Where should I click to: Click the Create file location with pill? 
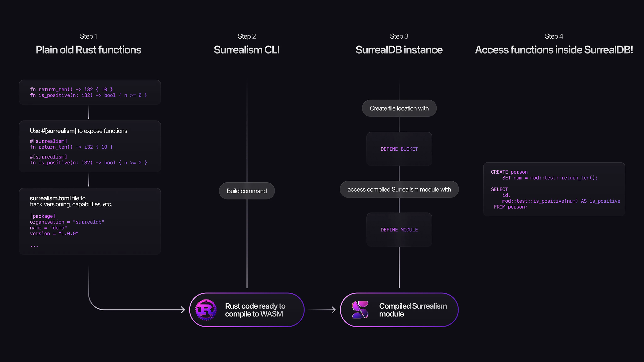pos(399,108)
